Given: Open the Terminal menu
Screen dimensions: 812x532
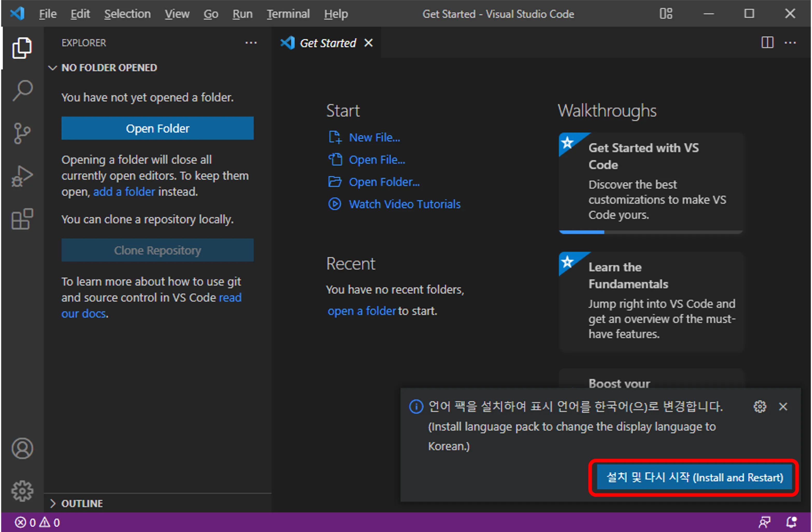Looking at the screenshot, I should [288, 14].
